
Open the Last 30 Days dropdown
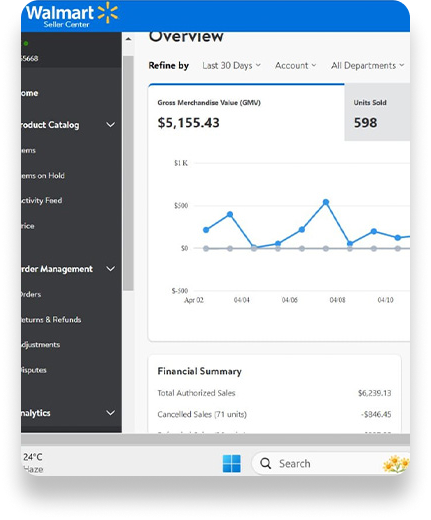pyautogui.click(x=231, y=66)
